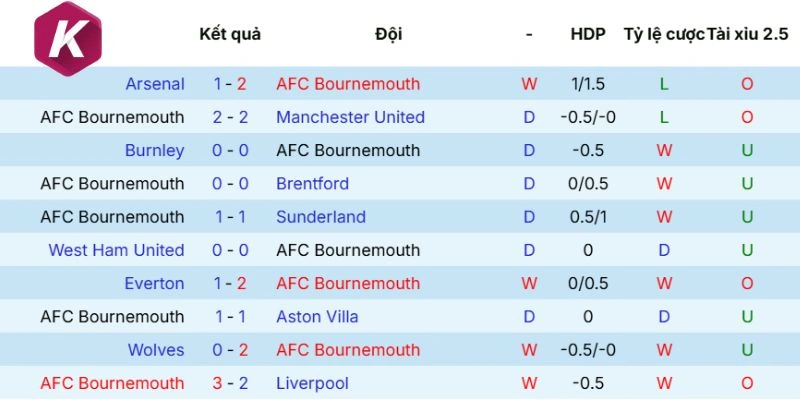The height and width of the screenshot is (400, 800).
Task: Select the Burnley team name
Action: tap(154, 150)
